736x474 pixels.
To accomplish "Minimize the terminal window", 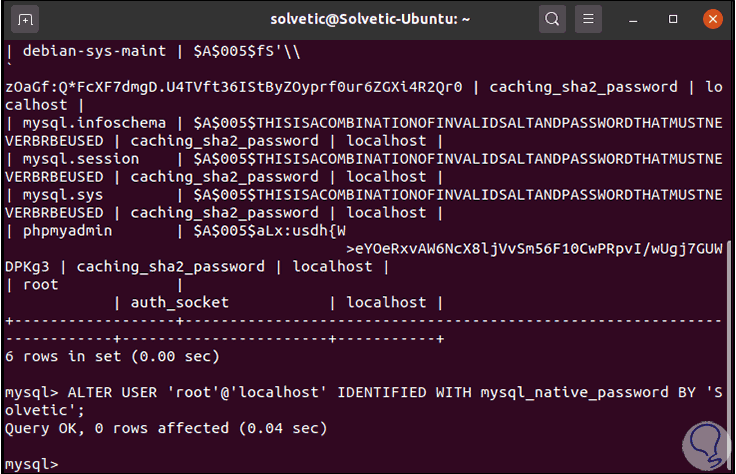I will [x=634, y=18].
